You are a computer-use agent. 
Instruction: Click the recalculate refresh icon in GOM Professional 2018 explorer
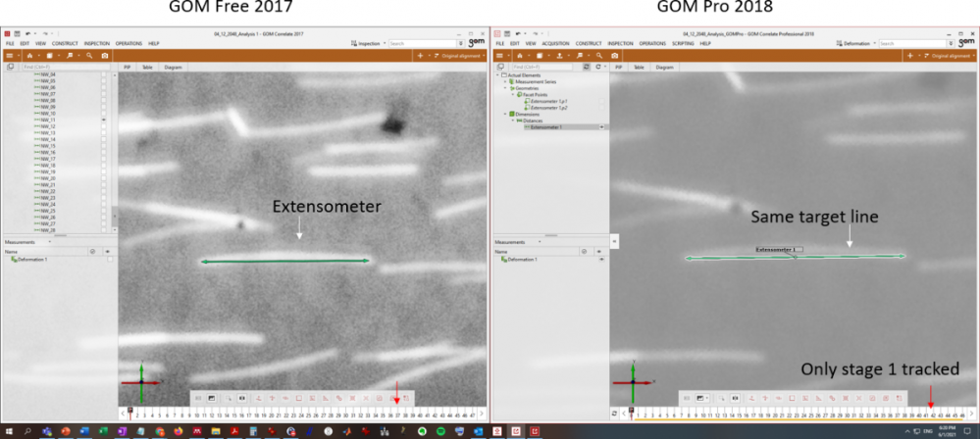click(x=598, y=67)
